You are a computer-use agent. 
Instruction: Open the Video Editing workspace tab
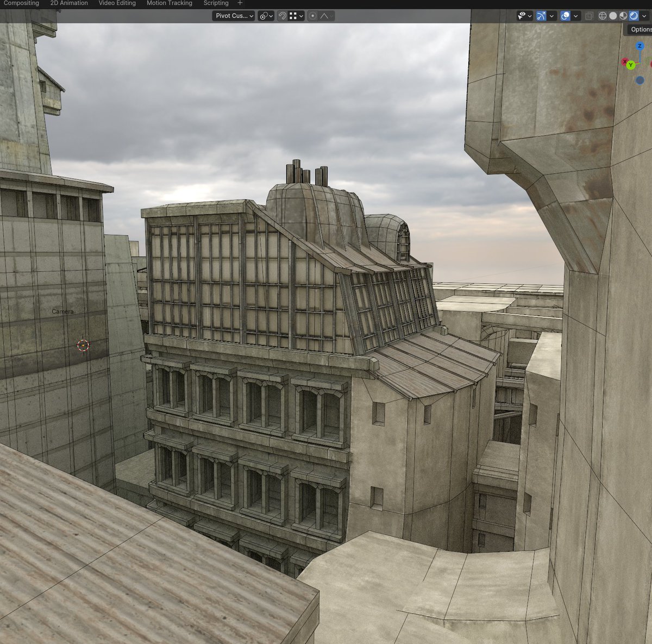tap(117, 3)
